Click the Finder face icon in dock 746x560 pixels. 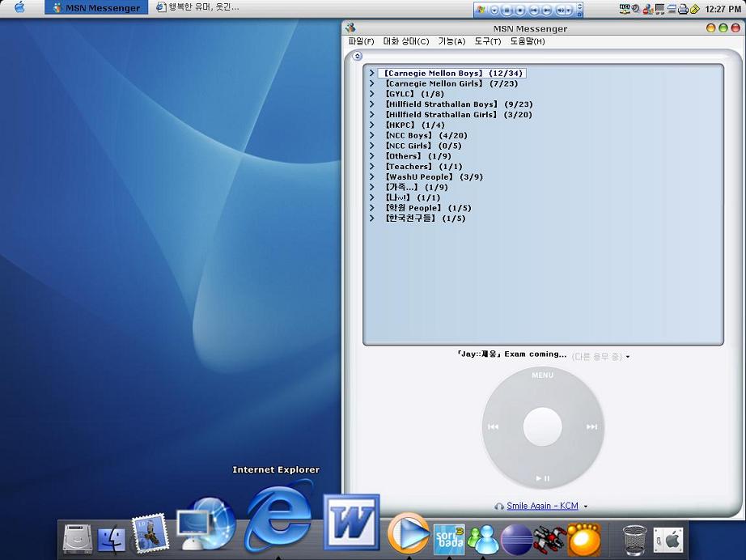point(112,540)
